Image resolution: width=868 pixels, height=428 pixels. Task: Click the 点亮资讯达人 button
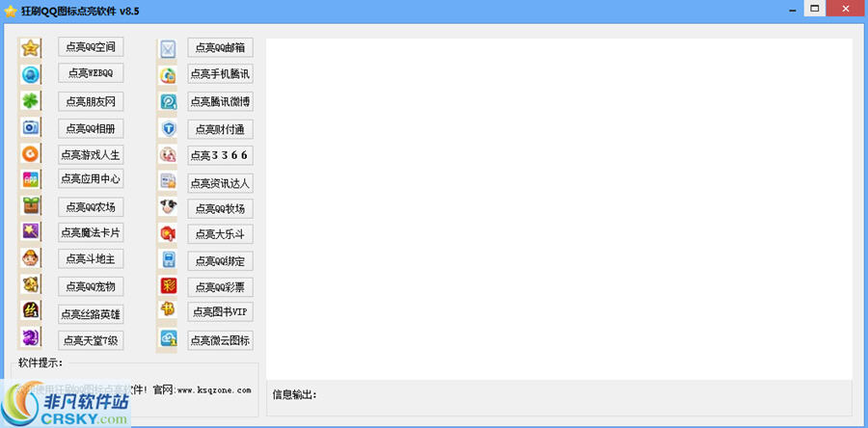(x=220, y=183)
